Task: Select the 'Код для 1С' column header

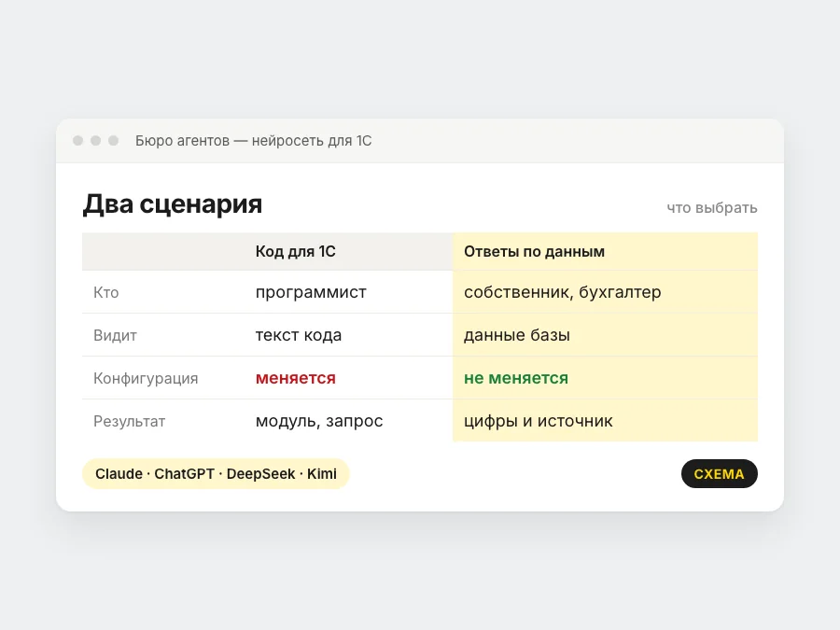Action: click(x=295, y=251)
